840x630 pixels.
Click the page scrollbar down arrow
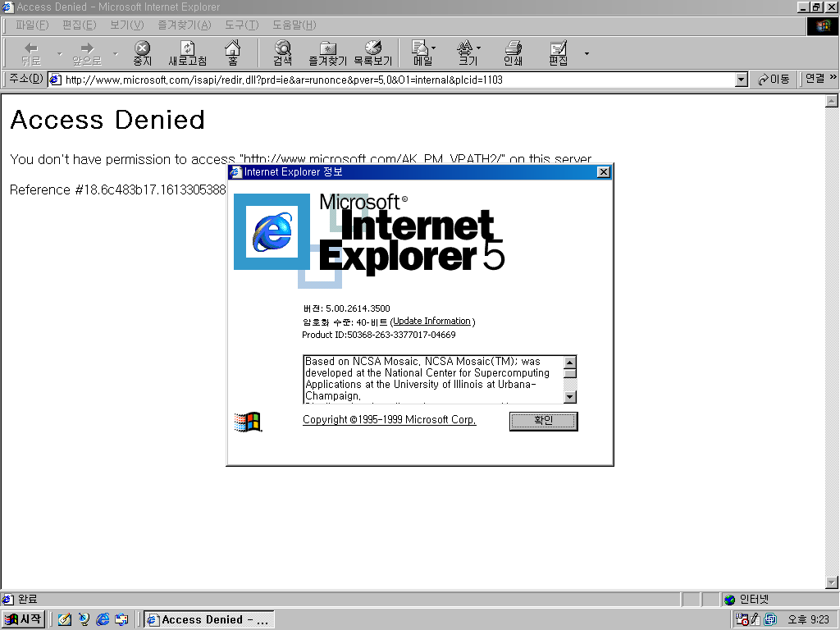click(x=832, y=582)
